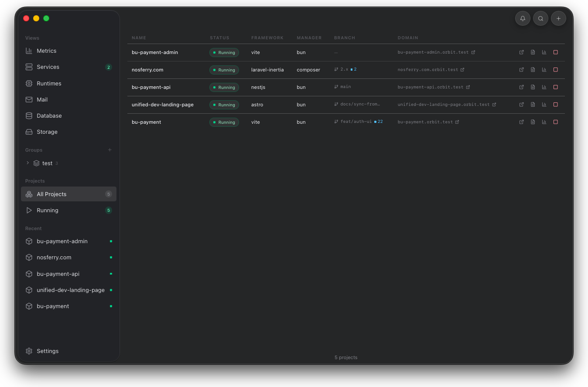588x387 pixels.
Task: Click the Running status badge for bu-payment-api
Action: (224, 87)
